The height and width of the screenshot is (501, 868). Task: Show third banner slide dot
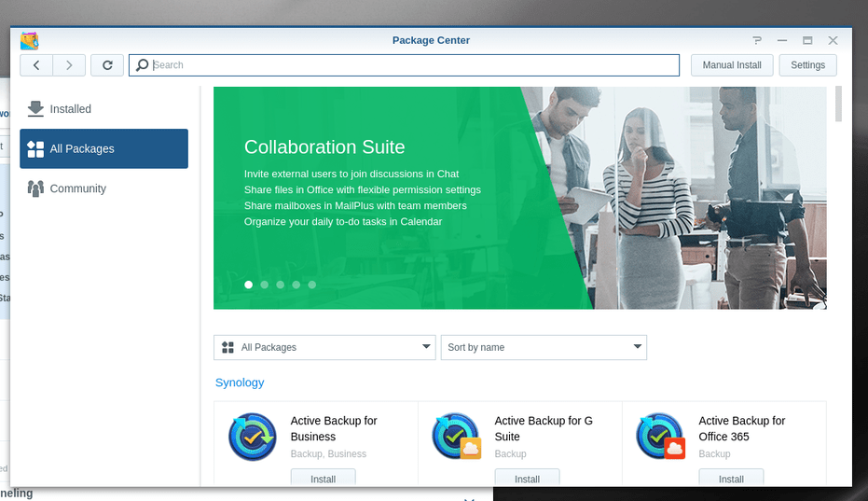(281, 285)
